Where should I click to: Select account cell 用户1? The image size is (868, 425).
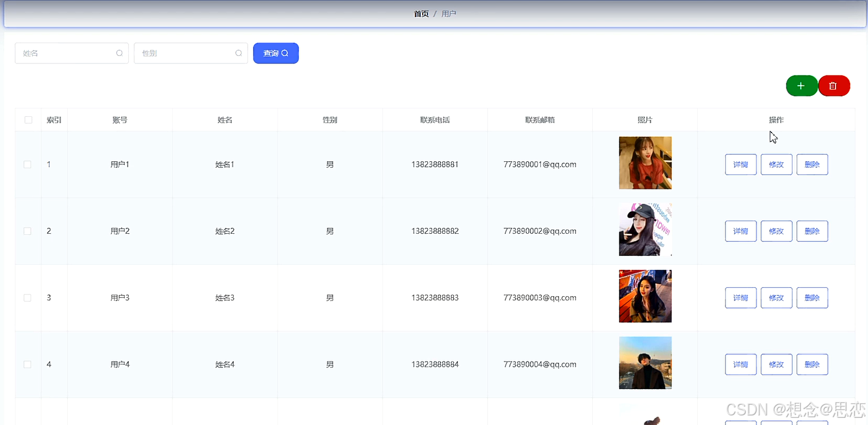[x=120, y=164]
